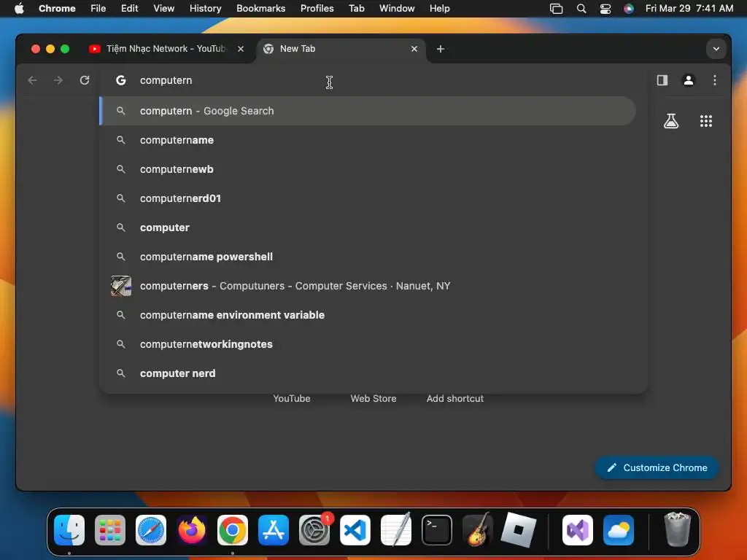Close the Tiệm Nhạc Network YouTube tab
This screenshot has height=560, width=747.
[x=241, y=49]
